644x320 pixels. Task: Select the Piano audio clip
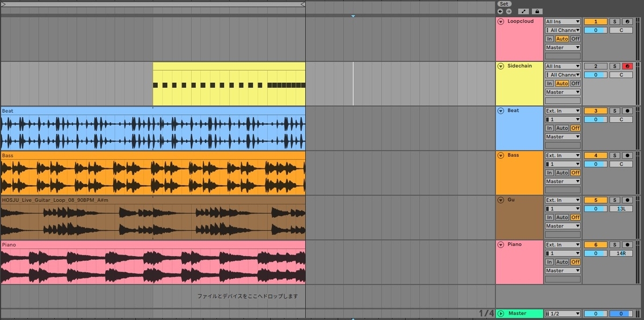point(153,262)
